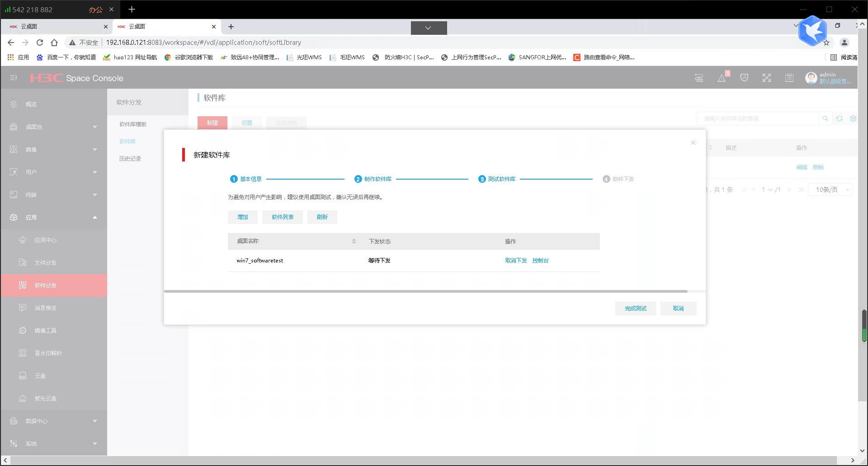Open a new browser tab with plus

click(x=231, y=27)
